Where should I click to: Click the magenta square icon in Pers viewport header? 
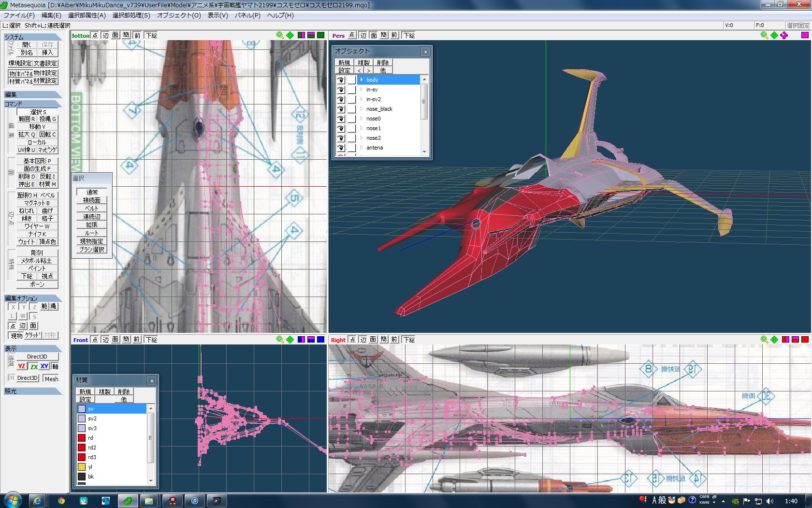click(805, 35)
